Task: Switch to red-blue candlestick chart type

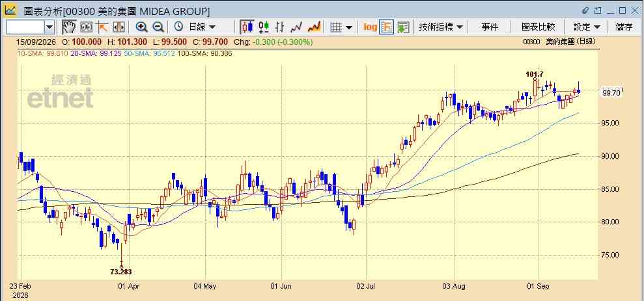Action: point(247,27)
